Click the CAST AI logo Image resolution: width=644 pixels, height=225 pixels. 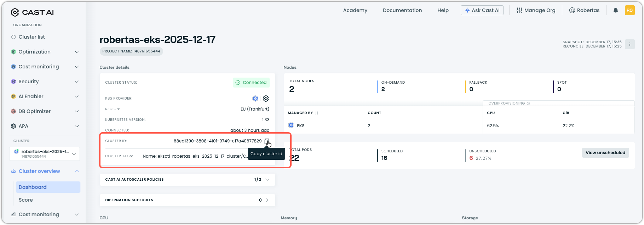32,12
